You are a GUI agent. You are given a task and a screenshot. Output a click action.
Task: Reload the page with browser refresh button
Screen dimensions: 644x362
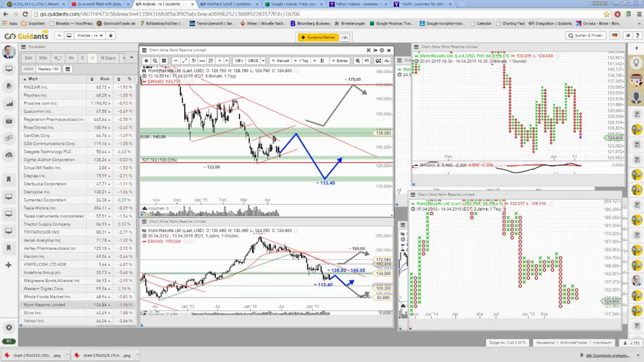(x=25, y=14)
